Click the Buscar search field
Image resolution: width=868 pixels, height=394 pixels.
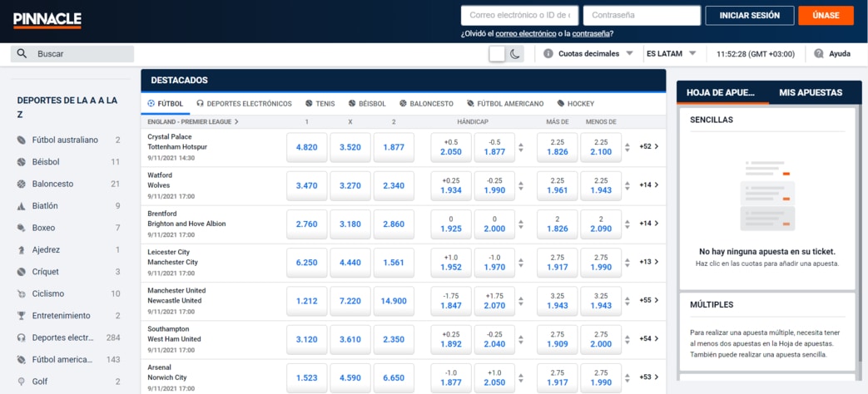(x=72, y=53)
